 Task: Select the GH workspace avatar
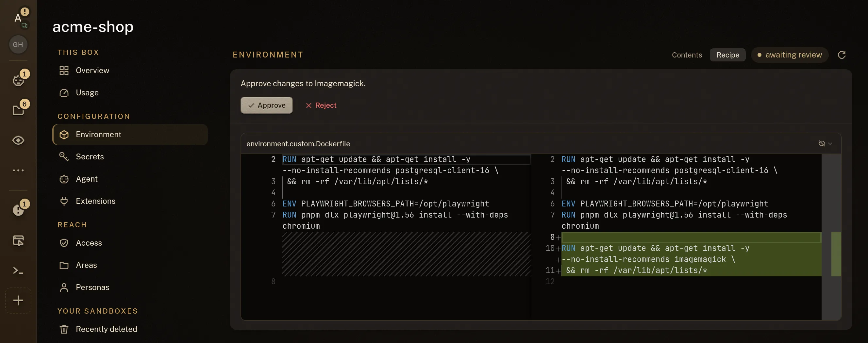[x=18, y=44]
